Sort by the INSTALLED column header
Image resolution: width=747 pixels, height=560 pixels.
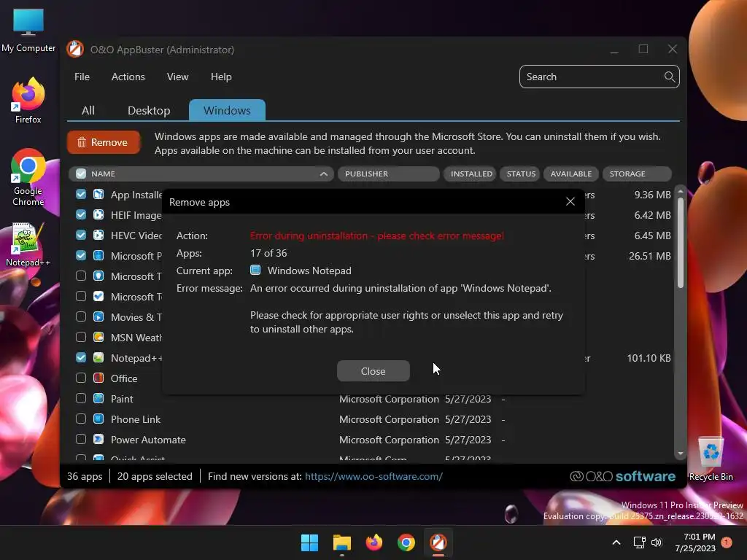tap(471, 174)
